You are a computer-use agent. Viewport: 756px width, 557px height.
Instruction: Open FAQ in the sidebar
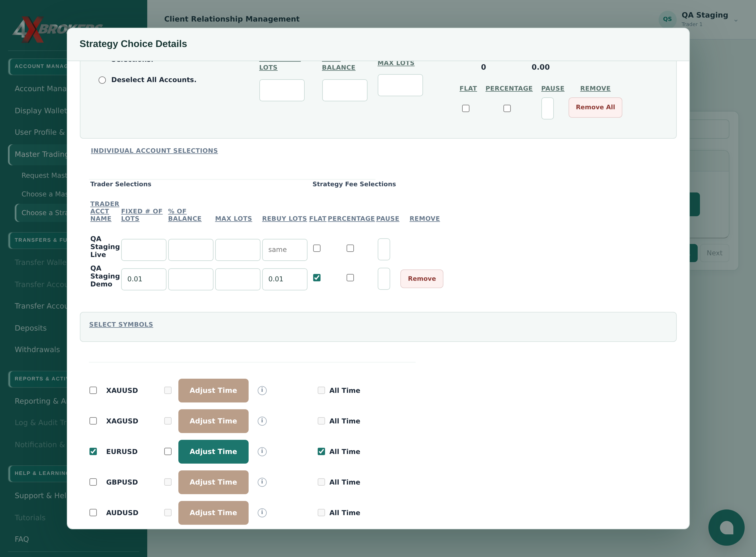pyautogui.click(x=22, y=539)
